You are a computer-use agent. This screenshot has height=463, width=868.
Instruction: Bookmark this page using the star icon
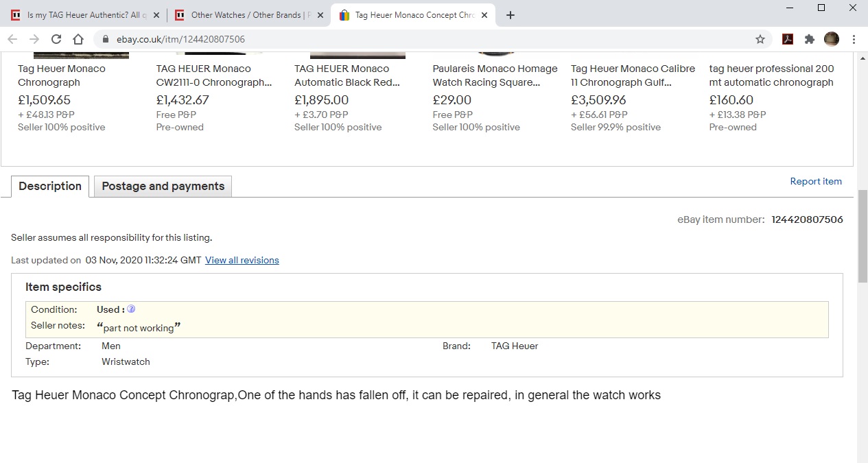pos(760,39)
